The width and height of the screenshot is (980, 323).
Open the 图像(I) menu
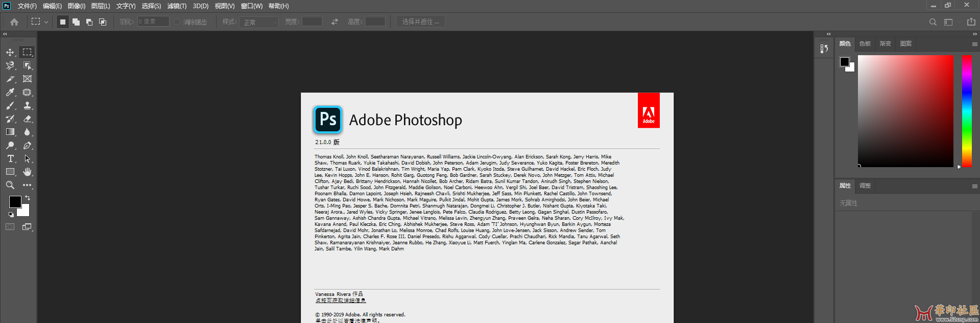(77, 6)
